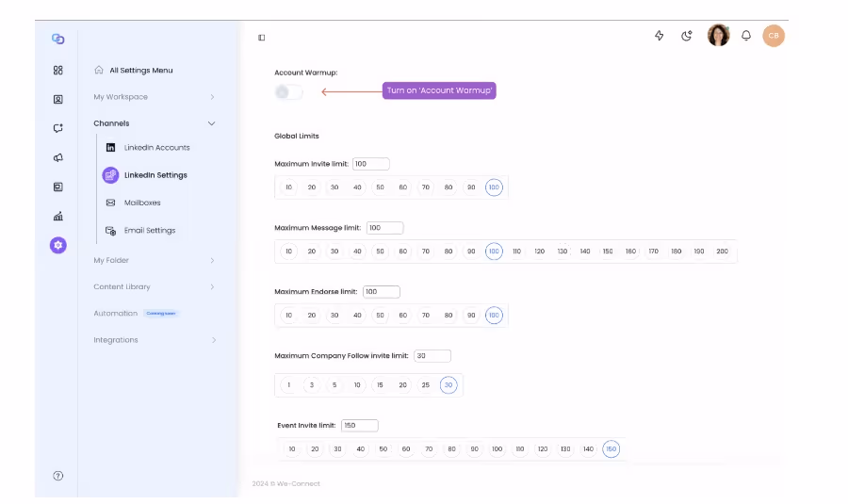Select 110 for Maximum Message limit
The height and width of the screenshot is (504, 848).
[516, 251]
